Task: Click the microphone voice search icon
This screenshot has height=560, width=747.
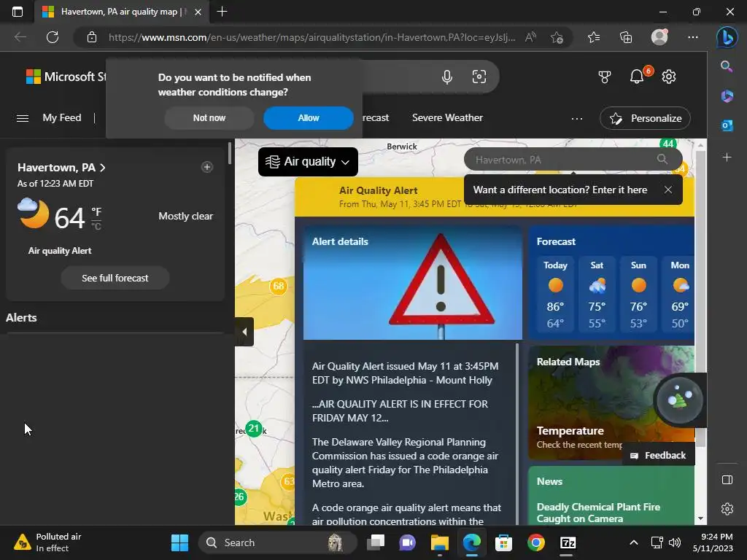Action: (x=447, y=77)
